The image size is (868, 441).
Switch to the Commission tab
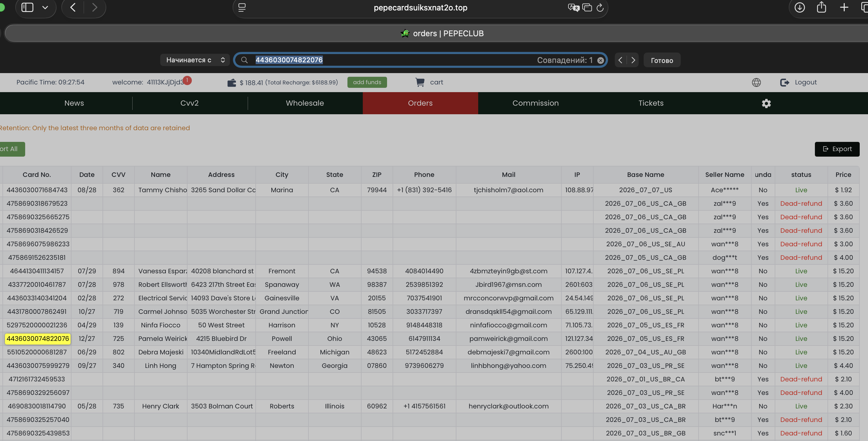535,103
